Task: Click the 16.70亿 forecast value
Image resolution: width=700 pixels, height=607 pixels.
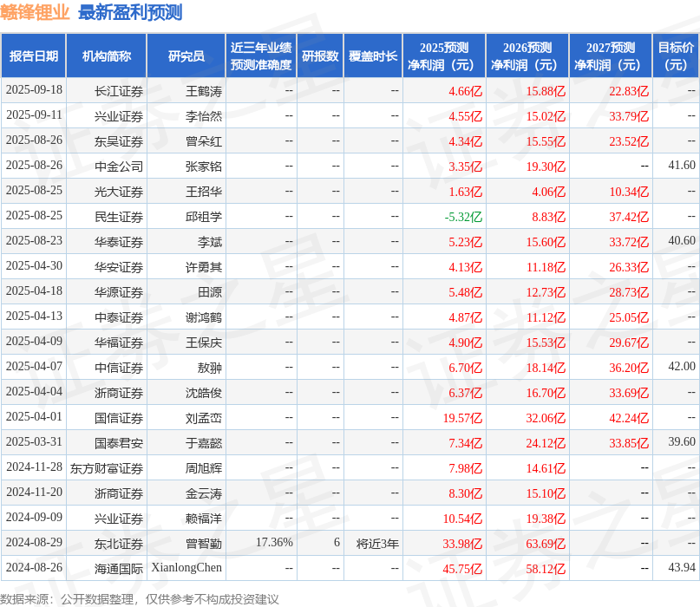Action: pyautogui.click(x=546, y=393)
